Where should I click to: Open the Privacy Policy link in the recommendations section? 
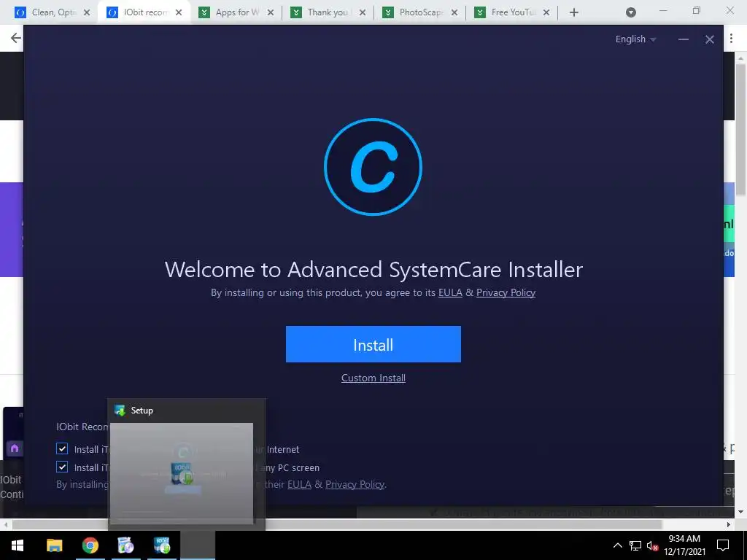[355, 484]
